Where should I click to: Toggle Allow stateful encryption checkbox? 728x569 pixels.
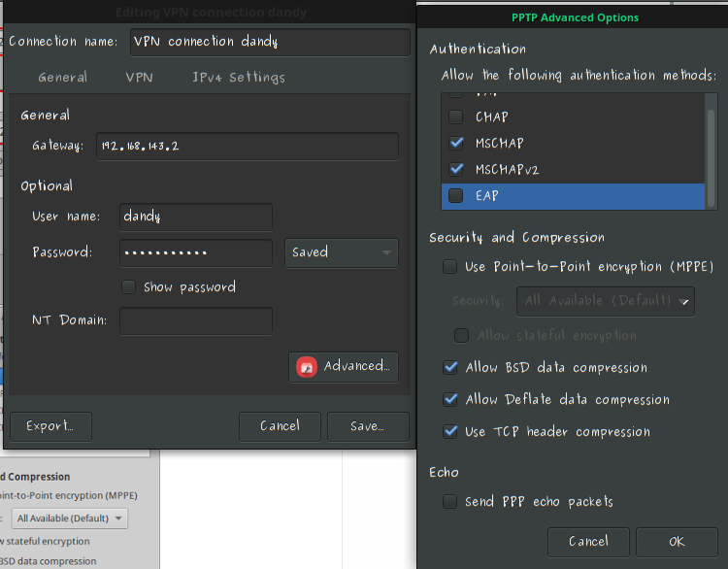(461, 335)
